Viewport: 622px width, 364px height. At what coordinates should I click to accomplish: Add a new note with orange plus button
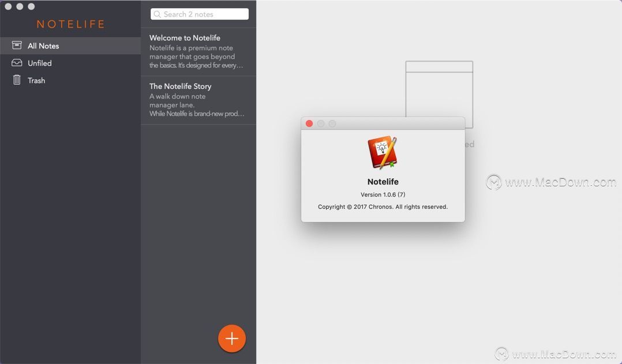tap(232, 338)
